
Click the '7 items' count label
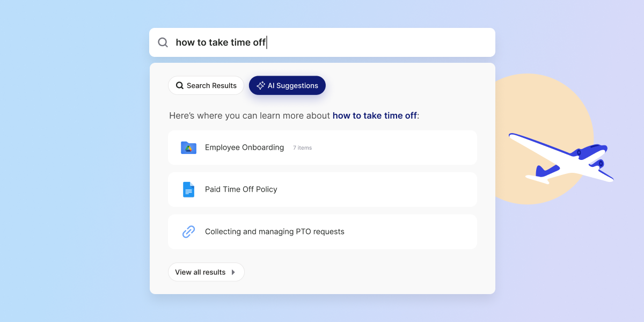[302, 148]
